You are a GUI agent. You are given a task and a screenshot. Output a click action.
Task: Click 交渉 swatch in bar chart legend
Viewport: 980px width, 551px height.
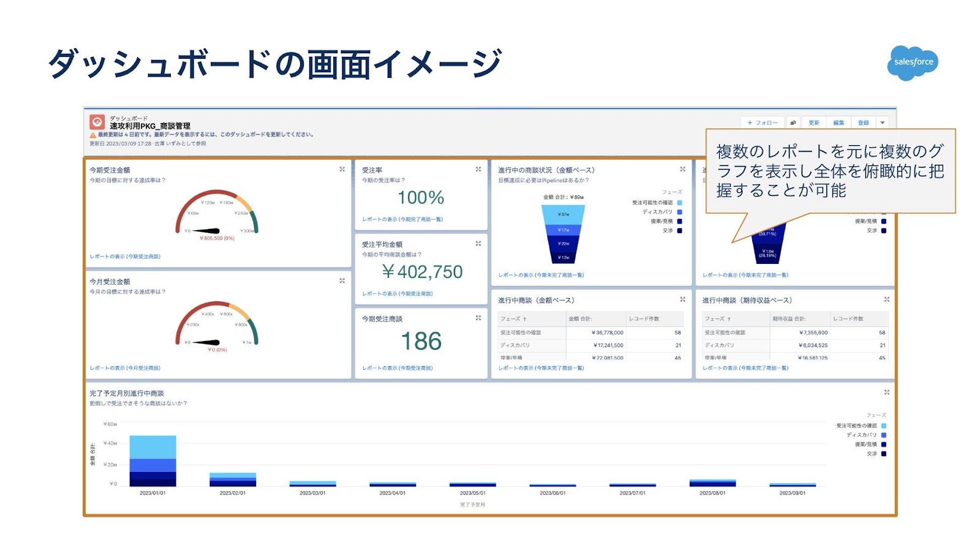[x=884, y=454]
